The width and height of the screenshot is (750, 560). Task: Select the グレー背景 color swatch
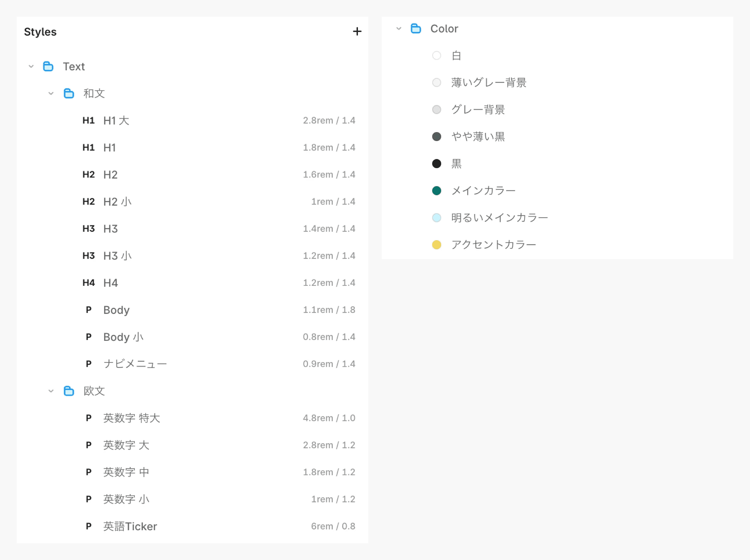(436, 110)
